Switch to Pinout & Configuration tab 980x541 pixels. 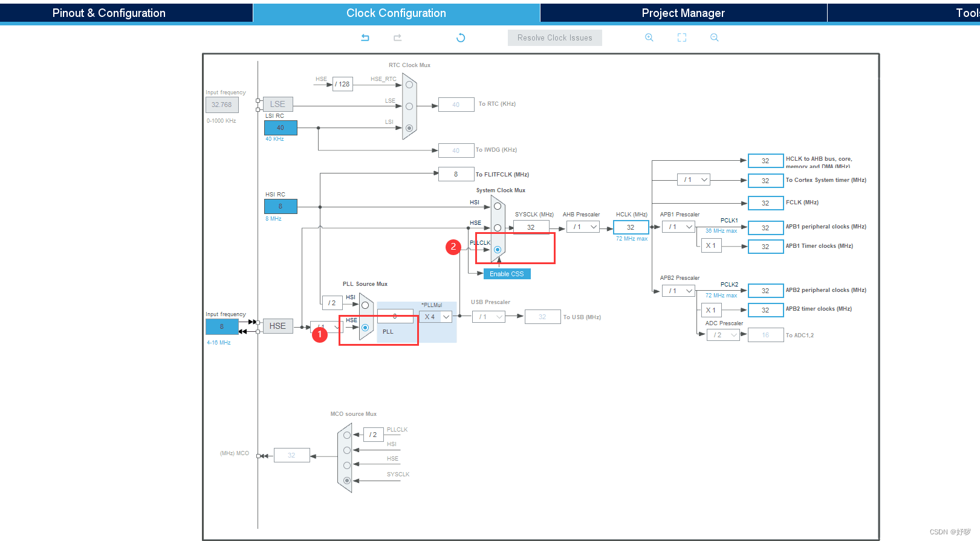(109, 13)
